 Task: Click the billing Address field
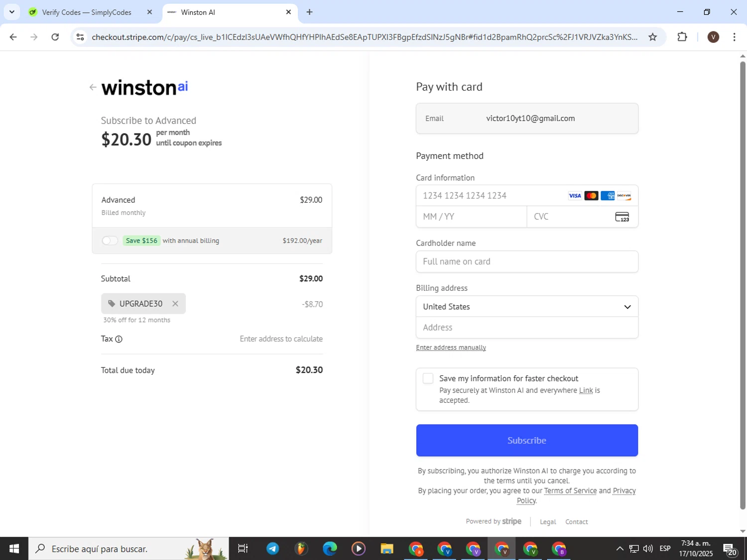[527, 328]
